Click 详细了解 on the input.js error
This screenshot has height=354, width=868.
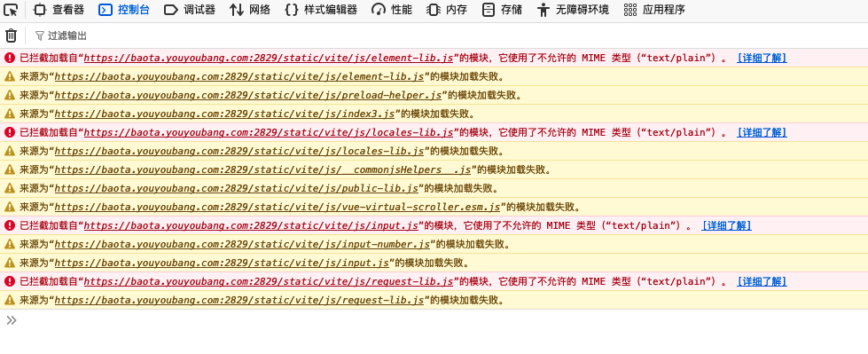pos(726,225)
